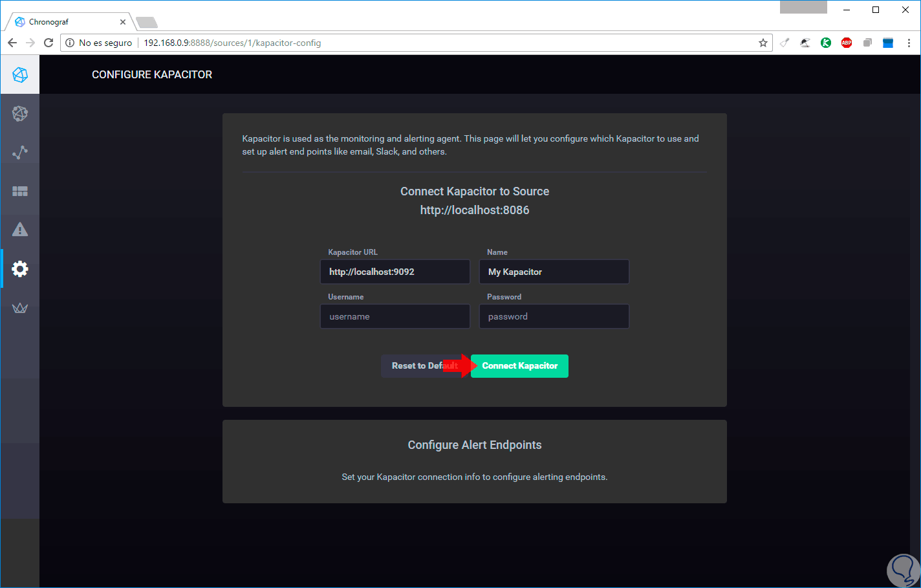The height and width of the screenshot is (588, 921).
Task: Open the Configuration gear icon
Action: tap(20, 268)
